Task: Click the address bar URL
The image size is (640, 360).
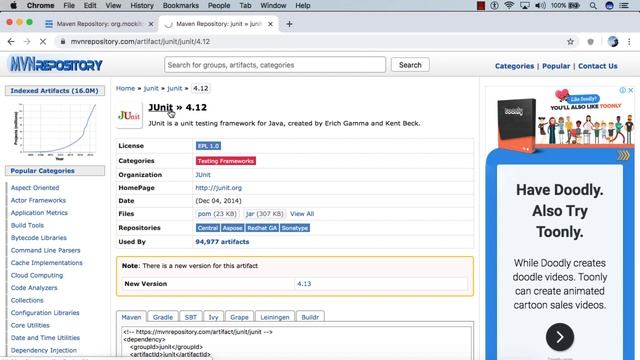Action: click(x=140, y=42)
